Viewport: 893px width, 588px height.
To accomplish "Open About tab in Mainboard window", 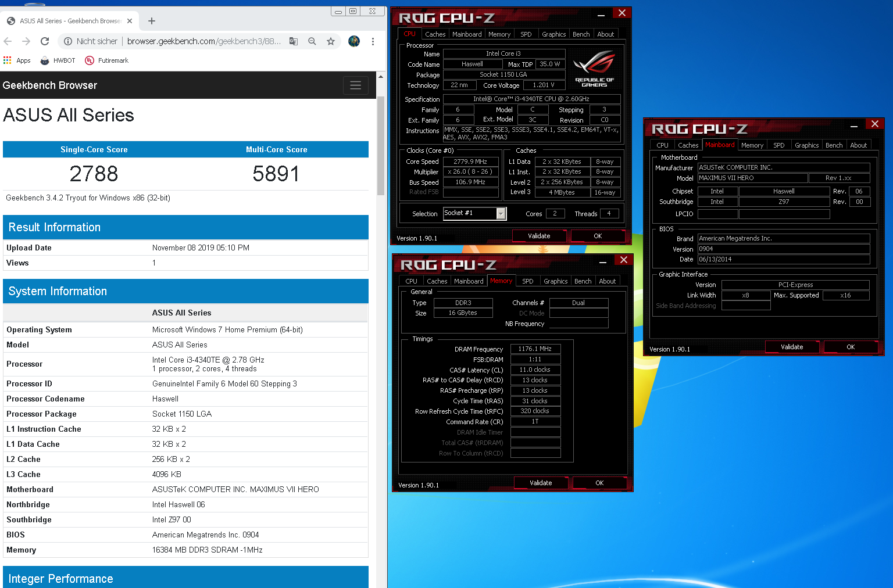I will pos(858,145).
